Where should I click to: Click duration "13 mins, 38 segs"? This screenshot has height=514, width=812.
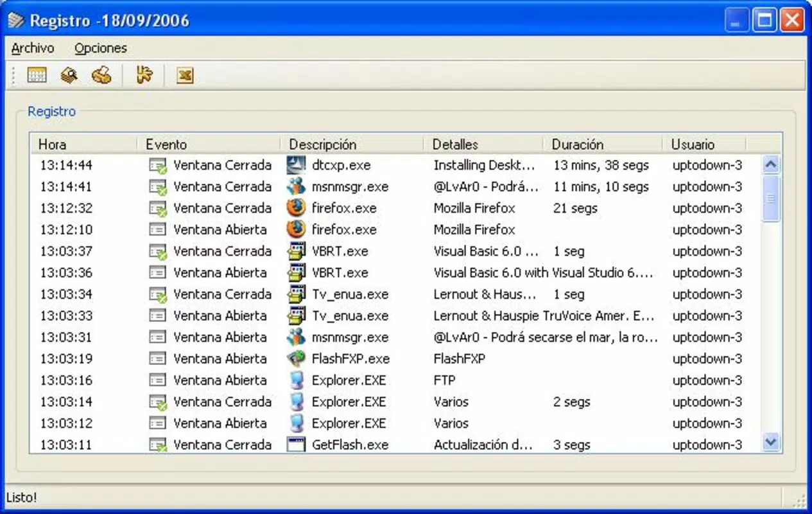(x=601, y=165)
